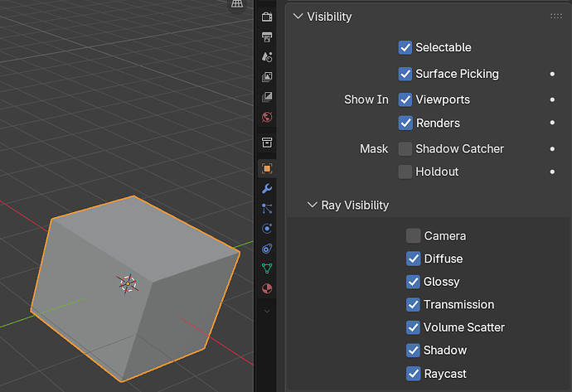The width and height of the screenshot is (572, 392).
Task: Uncheck Diffuse ray visibility
Action: pyautogui.click(x=414, y=259)
